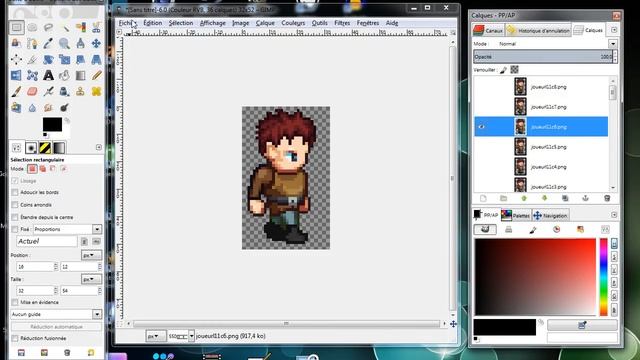
Task: Check Étendre depuis le centre option
Action: [15, 217]
